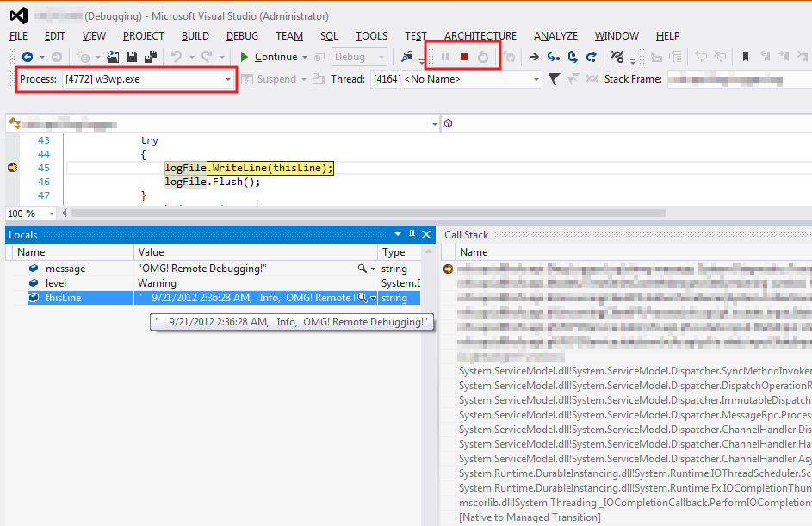
Task: Open the TEAM menu
Action: click(x=289, y=35)
